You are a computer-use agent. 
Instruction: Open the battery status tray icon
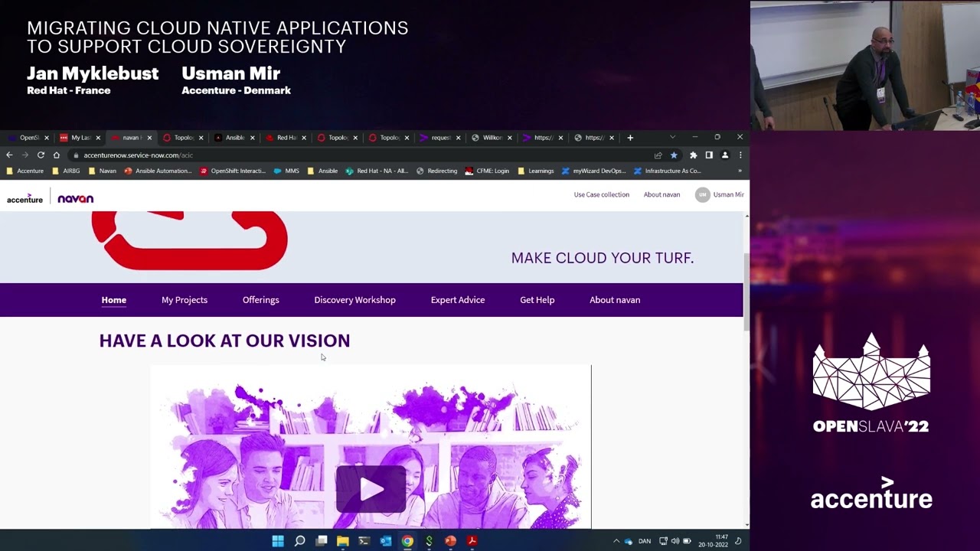(x=687, y=541)
